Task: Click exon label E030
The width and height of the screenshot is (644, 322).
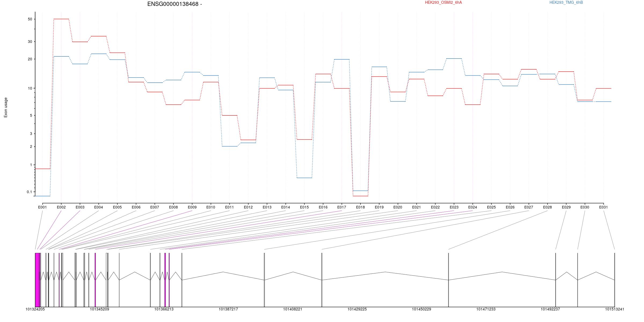Action: pyautogui.click(x=585, y=207)
